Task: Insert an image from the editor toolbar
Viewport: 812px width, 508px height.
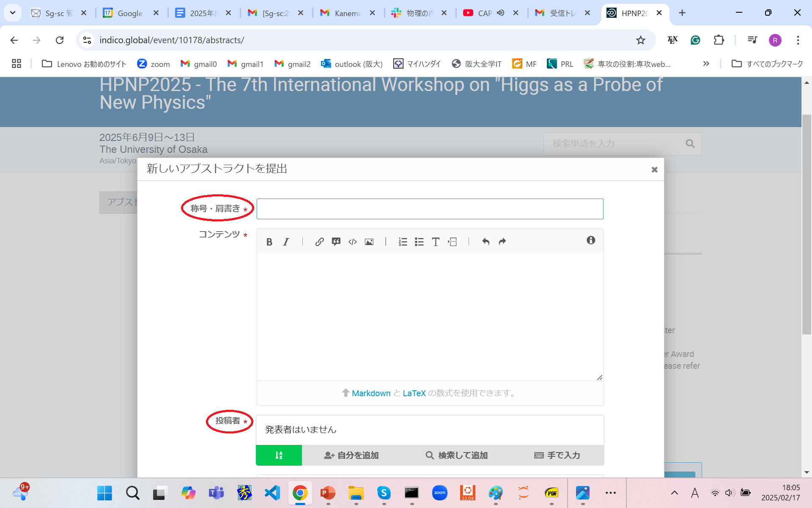Action: point(369,242)
